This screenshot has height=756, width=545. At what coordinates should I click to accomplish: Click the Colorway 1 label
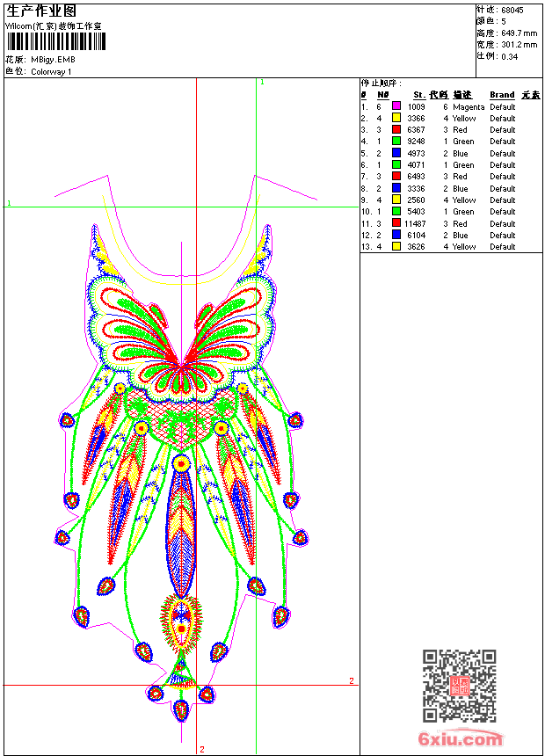pyautogui.click(x=51, y=72)
